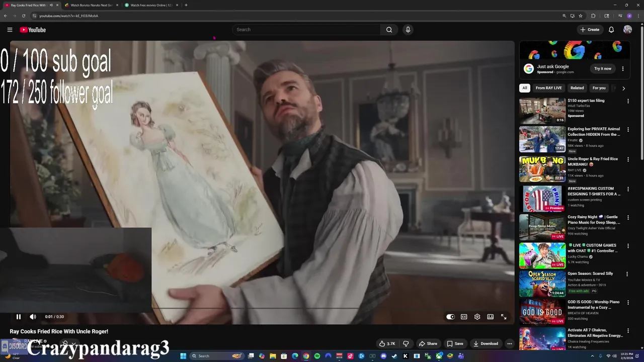Open menu for PRIVATE Animal Collection video
The image size is (644, 362).
pyautogui.click(x=628, y=130)
